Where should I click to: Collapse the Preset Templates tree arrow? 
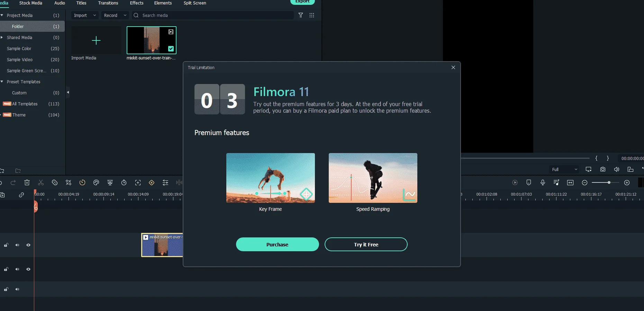2,82
